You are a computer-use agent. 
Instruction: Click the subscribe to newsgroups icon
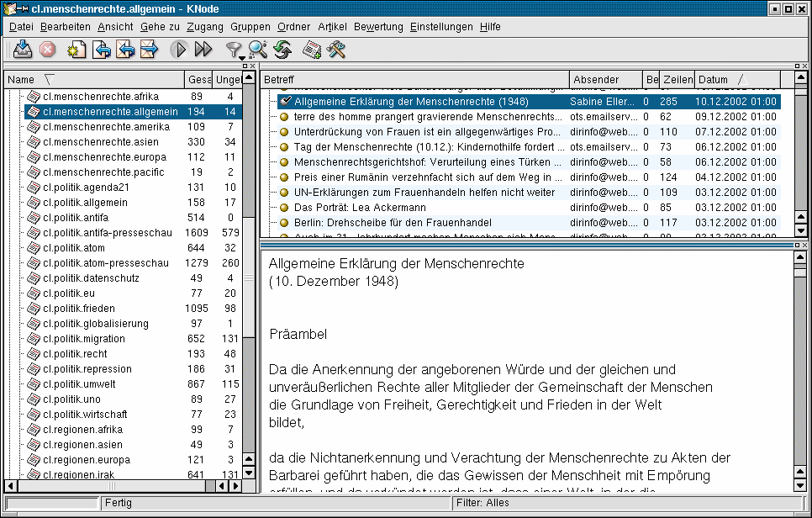pyautogui.click(x=312, y=50)
